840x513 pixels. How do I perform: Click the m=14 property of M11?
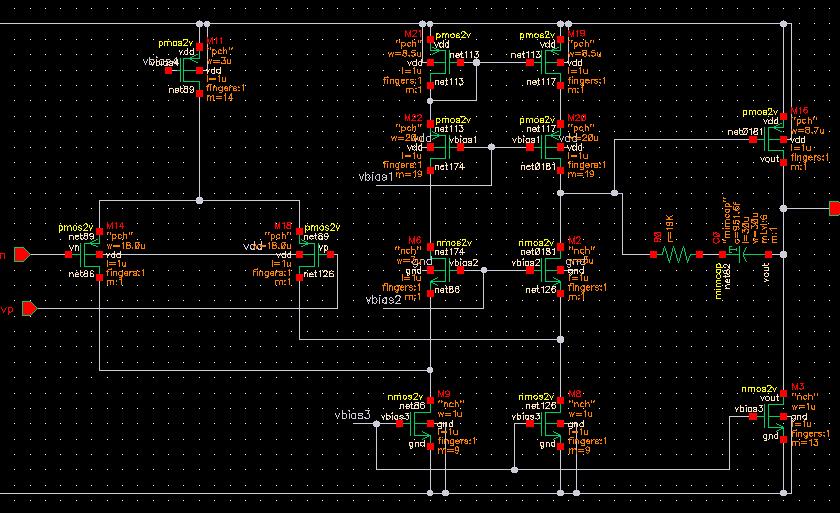(220, 98)
